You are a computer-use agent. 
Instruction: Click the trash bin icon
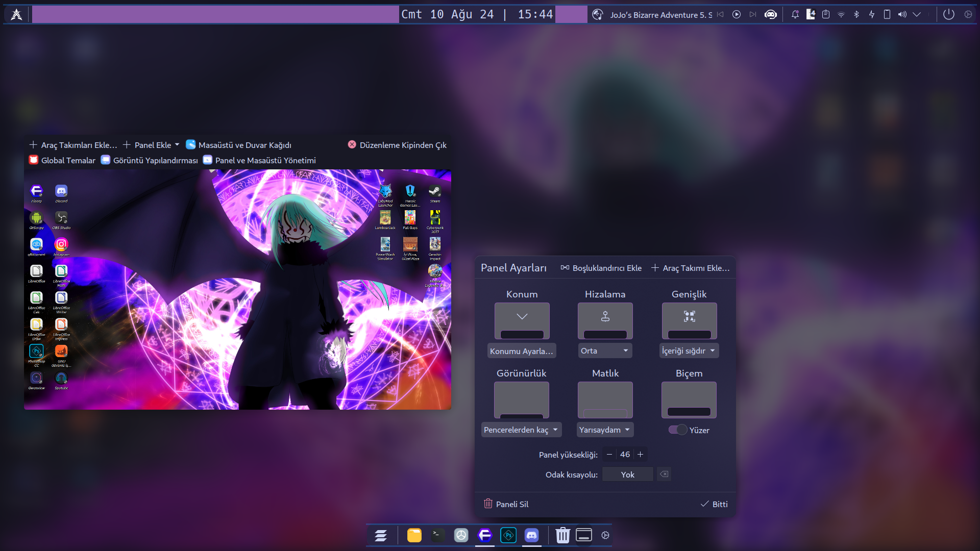click(x=562, y=535)
